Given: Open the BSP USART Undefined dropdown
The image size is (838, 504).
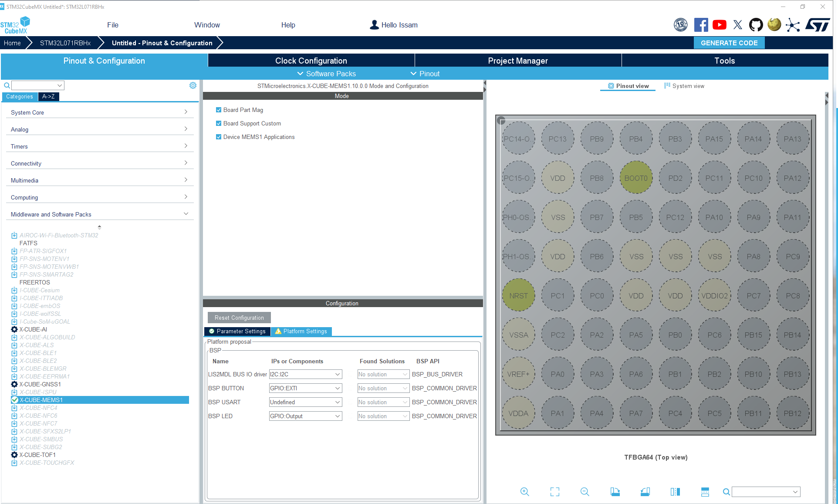Looking at the screenshot, I should (x=305, y=402).
